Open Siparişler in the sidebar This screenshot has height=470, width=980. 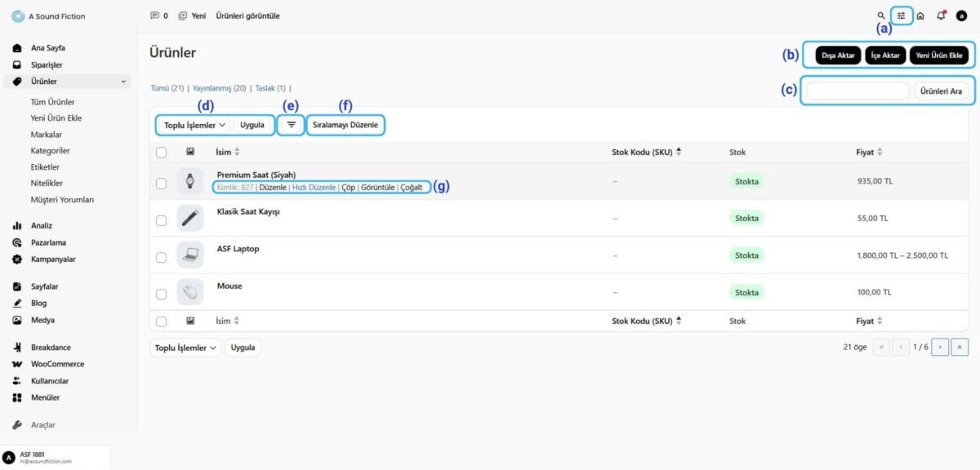[47, 64]
